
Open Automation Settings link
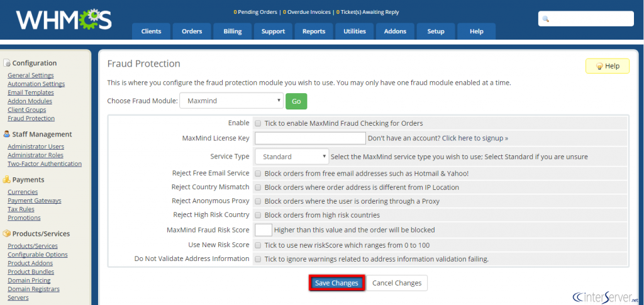click(36, 84)
